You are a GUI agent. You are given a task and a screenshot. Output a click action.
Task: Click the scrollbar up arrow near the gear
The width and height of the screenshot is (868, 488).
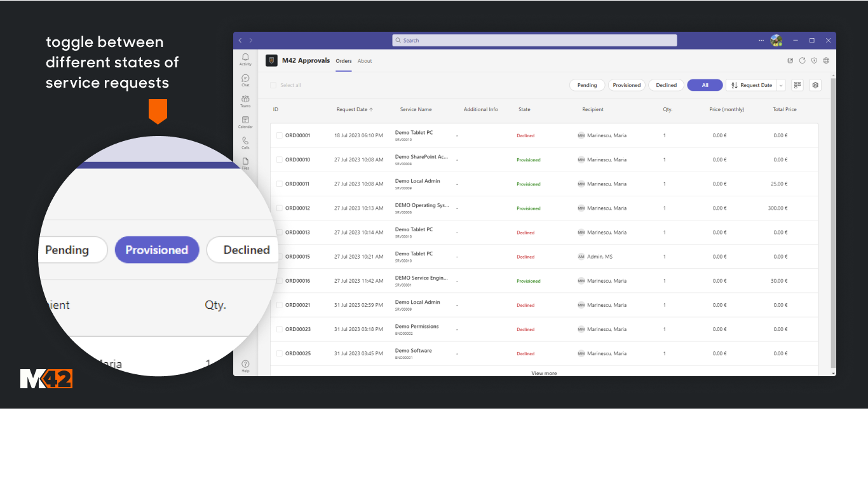(x=833, y=76)
